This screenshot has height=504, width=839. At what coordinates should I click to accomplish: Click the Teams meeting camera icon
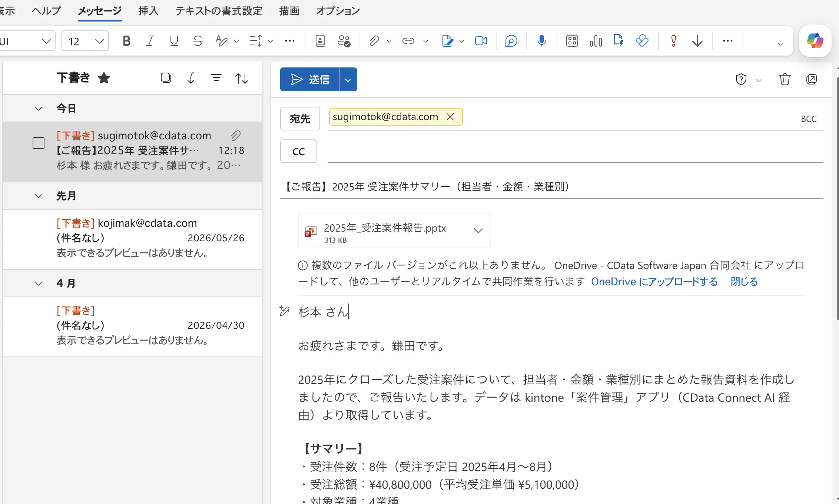point(481,41)
